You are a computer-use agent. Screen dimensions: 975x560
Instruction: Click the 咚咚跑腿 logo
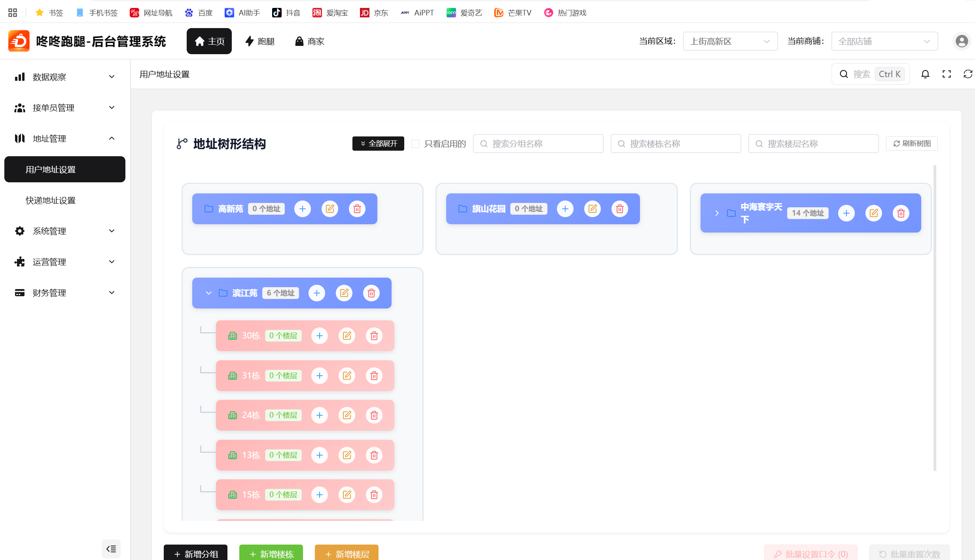coord(19,41)
